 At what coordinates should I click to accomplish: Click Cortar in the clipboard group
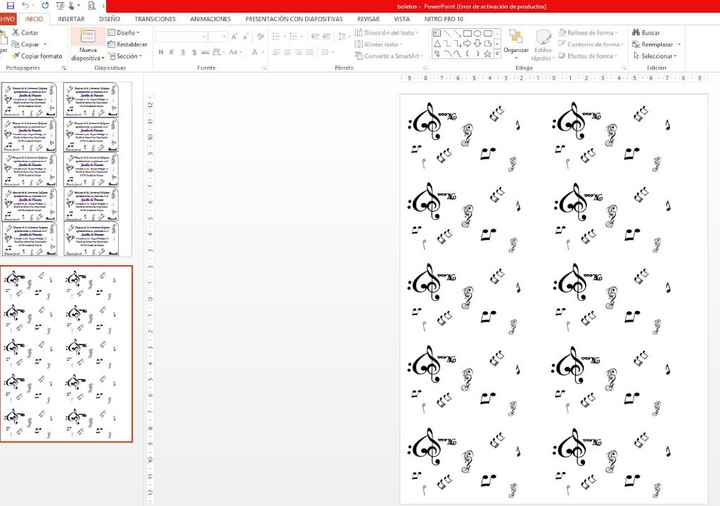(26, 33)
